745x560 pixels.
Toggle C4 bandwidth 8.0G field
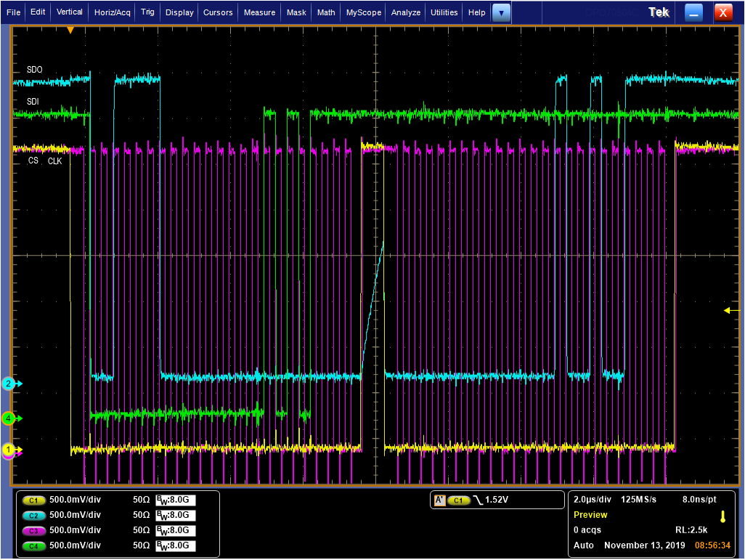[175, 545]
